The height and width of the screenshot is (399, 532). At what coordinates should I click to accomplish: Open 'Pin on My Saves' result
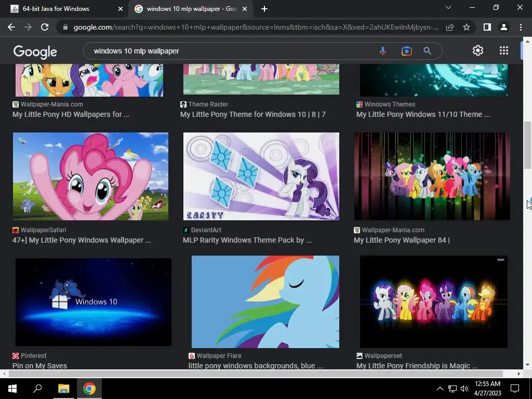[x=39, y=366]
